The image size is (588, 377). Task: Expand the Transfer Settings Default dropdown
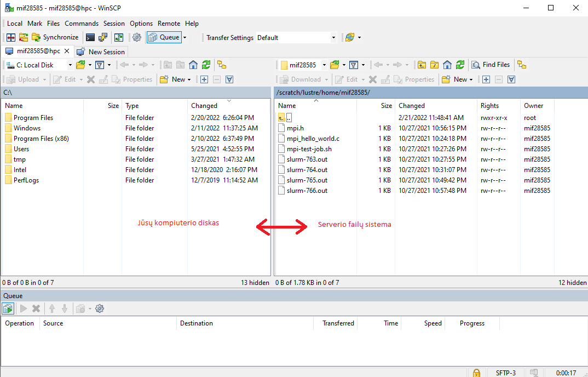333,38
